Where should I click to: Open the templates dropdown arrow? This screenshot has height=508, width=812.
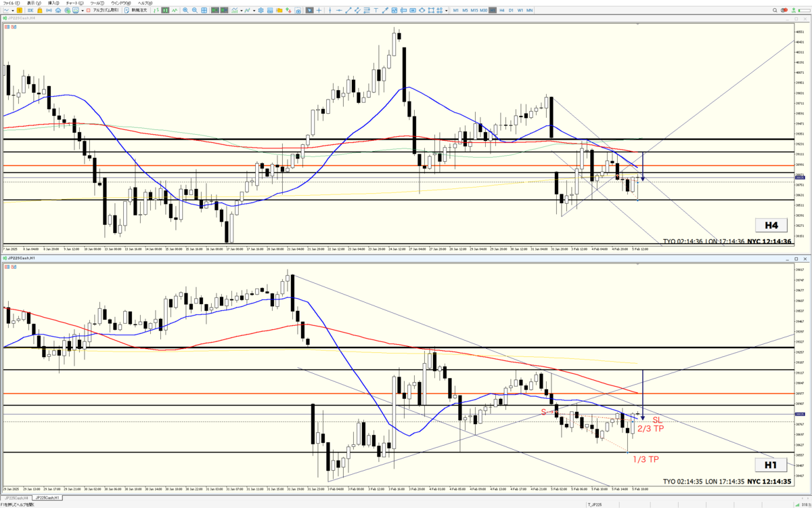254,10
